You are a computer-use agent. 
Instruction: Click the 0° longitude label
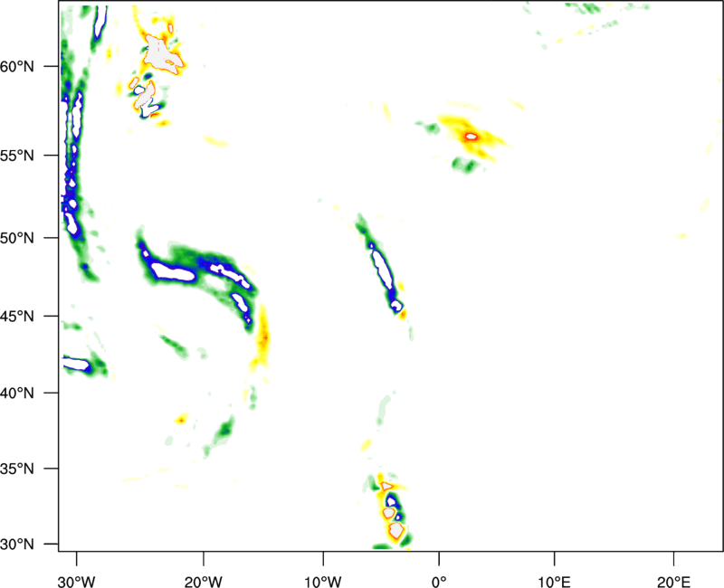(x=439, y=582)
